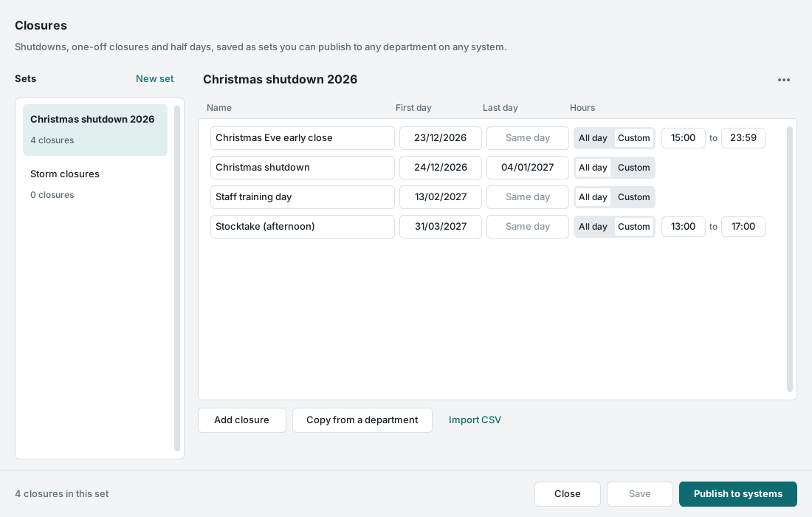Click the '4 closures in this set' status text
The image size is (812, 517).
point(62,494)
